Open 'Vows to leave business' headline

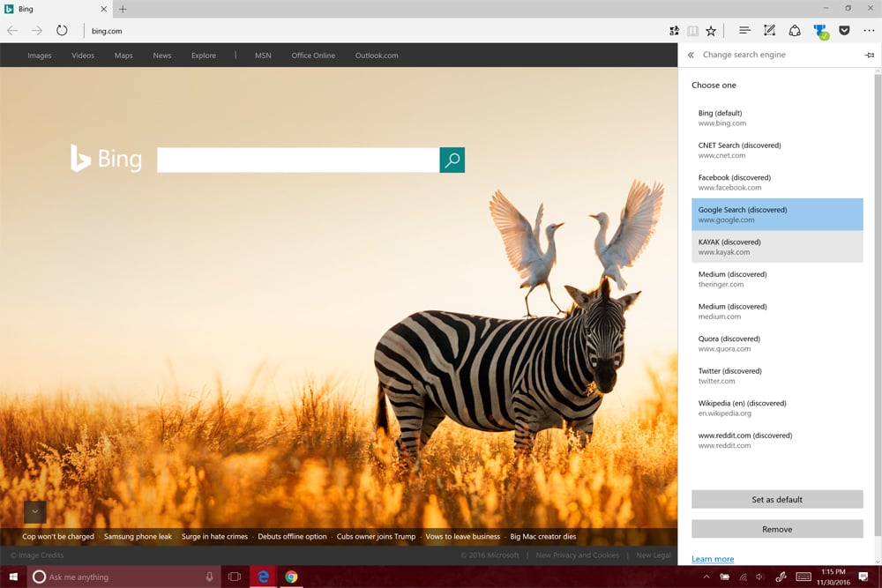462,536
